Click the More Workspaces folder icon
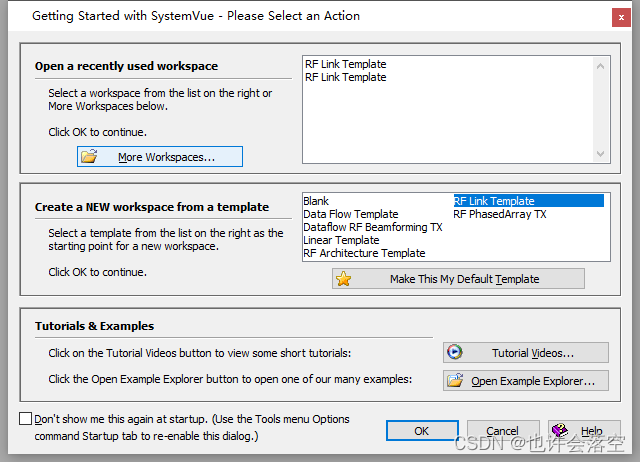 (x=89, y=156)
